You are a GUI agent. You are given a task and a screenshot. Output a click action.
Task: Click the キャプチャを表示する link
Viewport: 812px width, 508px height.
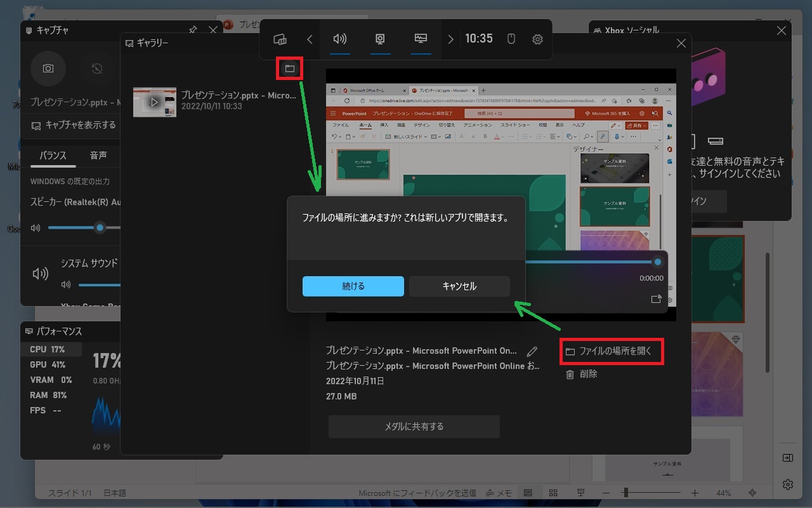[x=74, y=125]
